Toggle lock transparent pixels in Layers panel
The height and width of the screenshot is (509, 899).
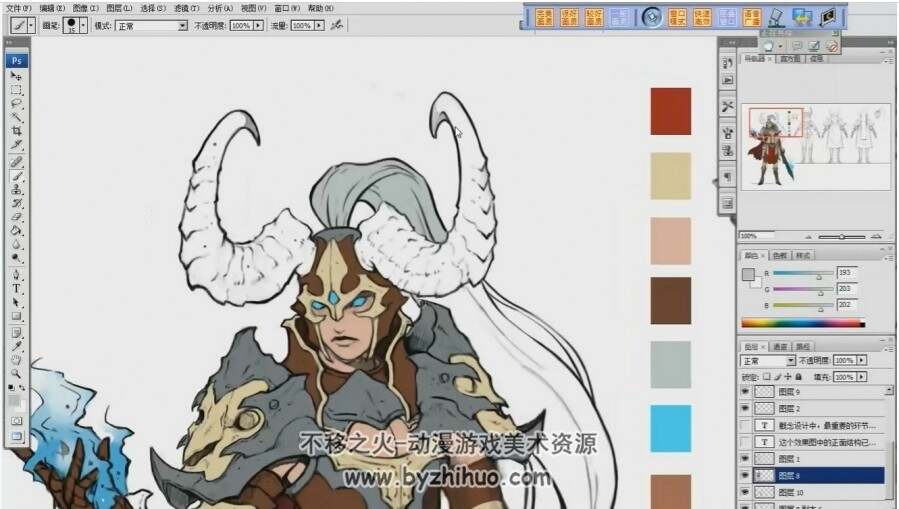click(767, 377)
